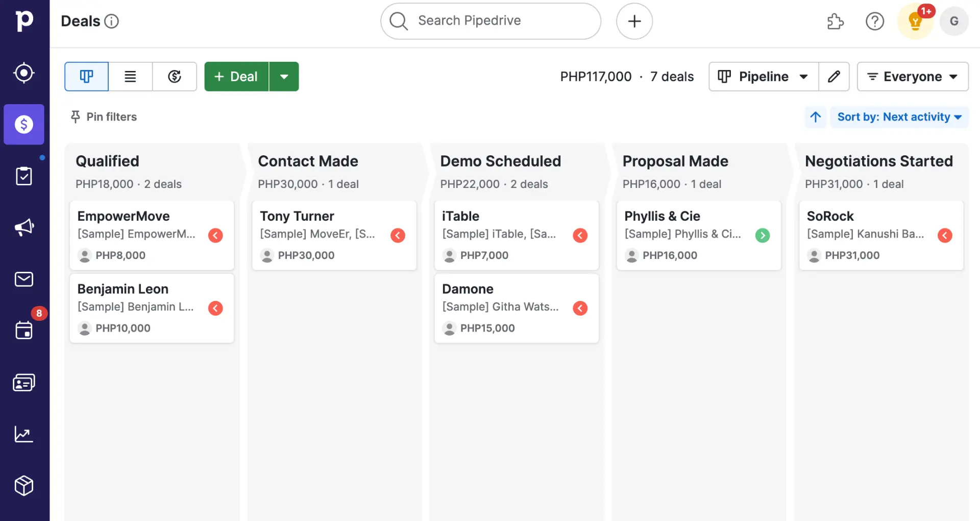Switch to forecast view
The height and width of the screenshot is (521, 980).
pyautogui.click(x=175, y=77)
